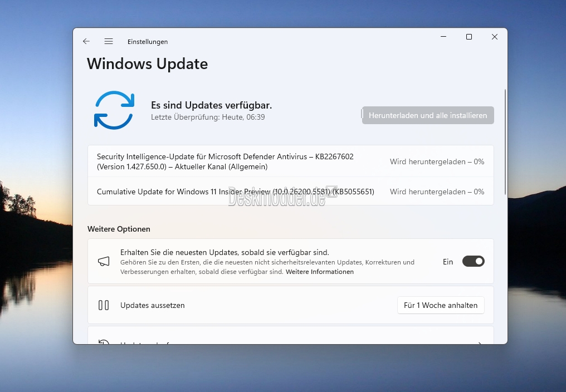Open 'Weitere Informationen' link
This screenshot has width=566, height=392.
click(x=319, y=272)
